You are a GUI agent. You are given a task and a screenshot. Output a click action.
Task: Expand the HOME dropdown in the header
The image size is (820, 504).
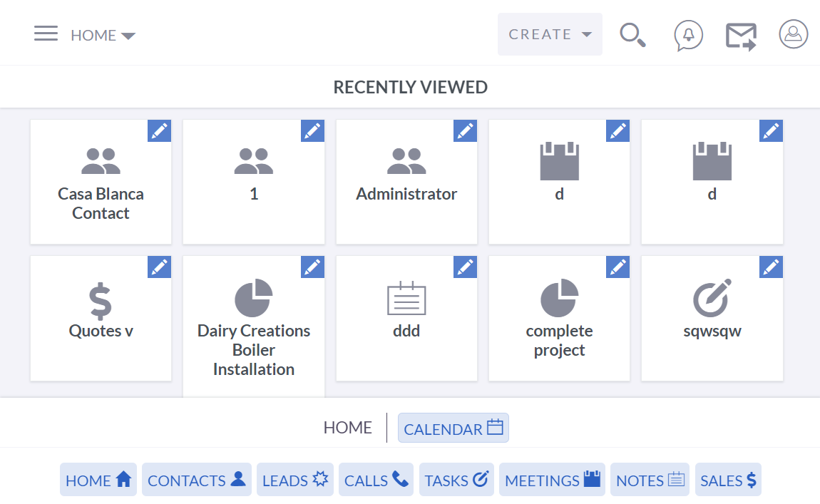[103, 36]
